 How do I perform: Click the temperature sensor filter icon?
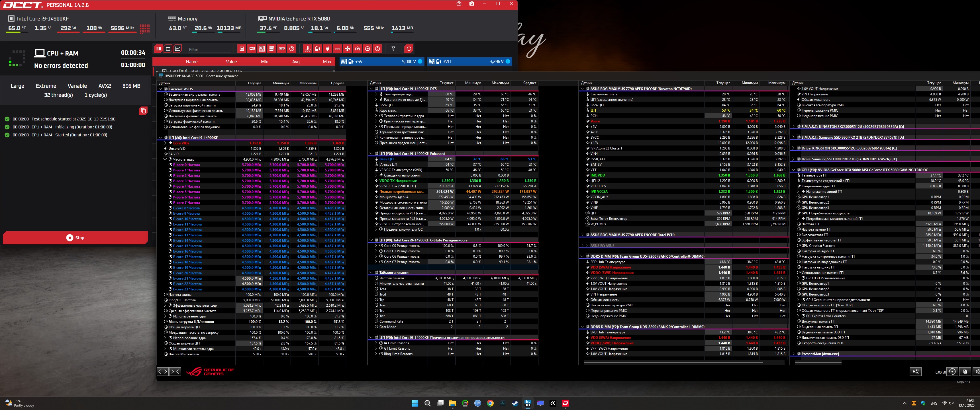click(308, 49)
